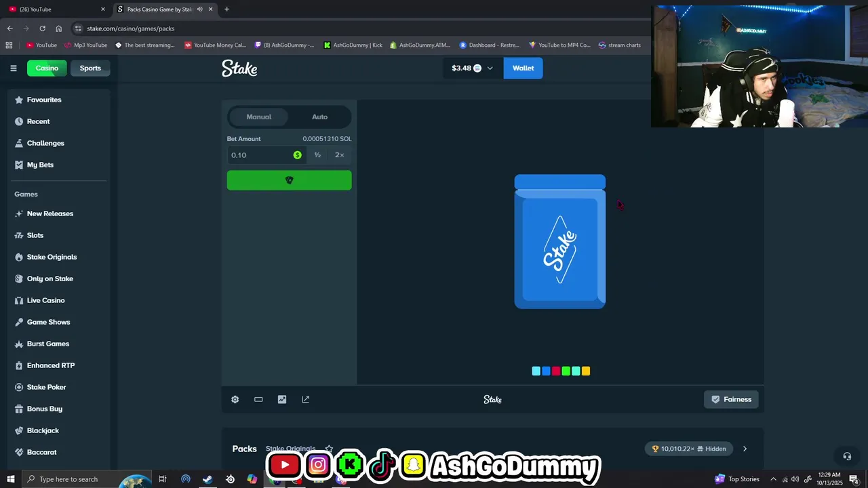Show hidden system tray icons
This screenshot has height=488, width=868.
coord(773,479)
